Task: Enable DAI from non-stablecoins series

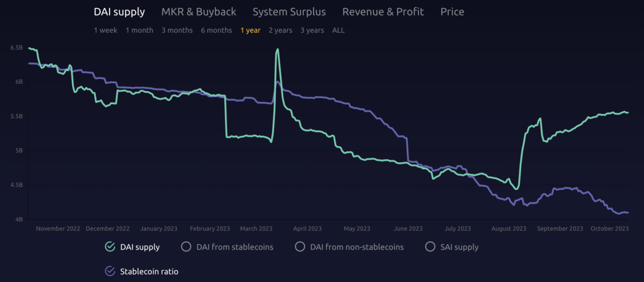Action: click(x=300, y=247)
